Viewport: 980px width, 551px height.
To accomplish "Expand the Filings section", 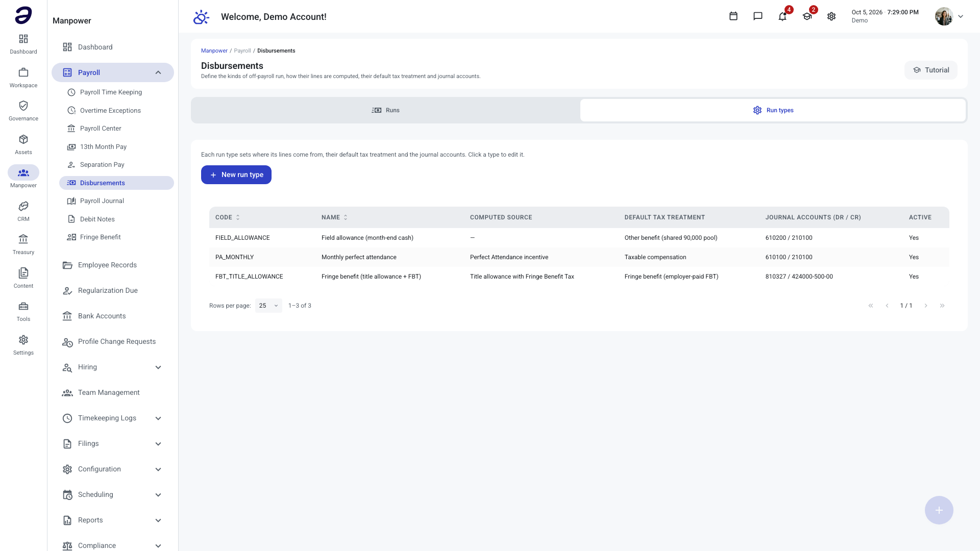I will coord(158,444).
